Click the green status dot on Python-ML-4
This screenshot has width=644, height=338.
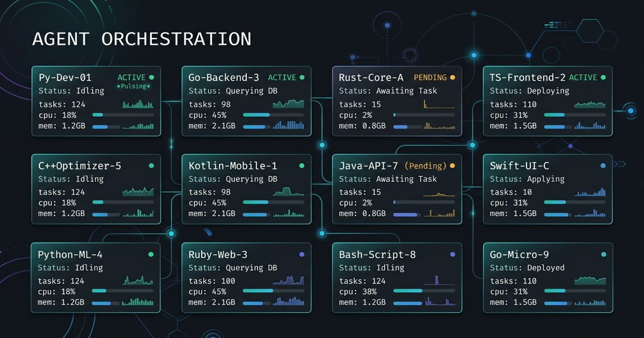point(151,254)
